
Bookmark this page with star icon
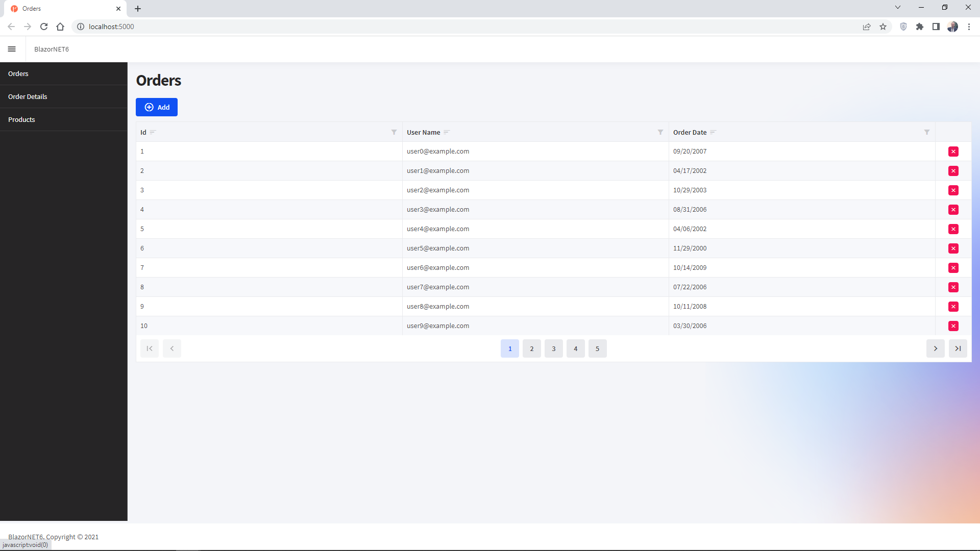pyautogui.click(x=883, y=27)
